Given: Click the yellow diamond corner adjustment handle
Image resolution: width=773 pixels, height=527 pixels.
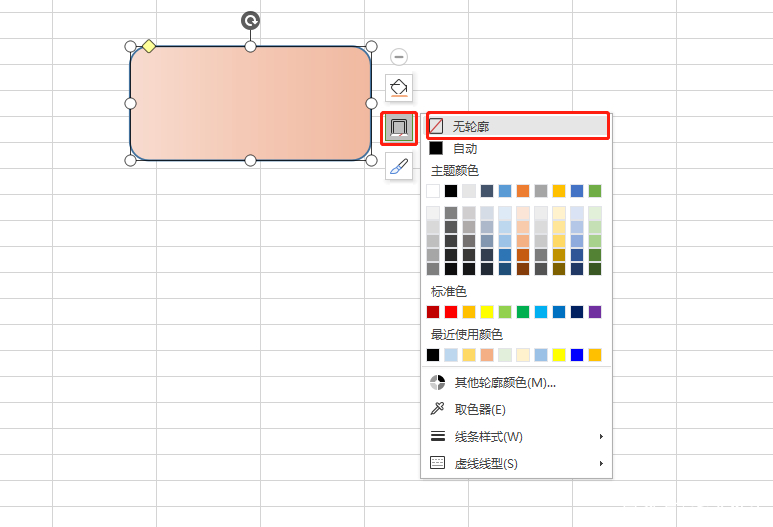Looking at the screenshot, I should tap(149, 46).
